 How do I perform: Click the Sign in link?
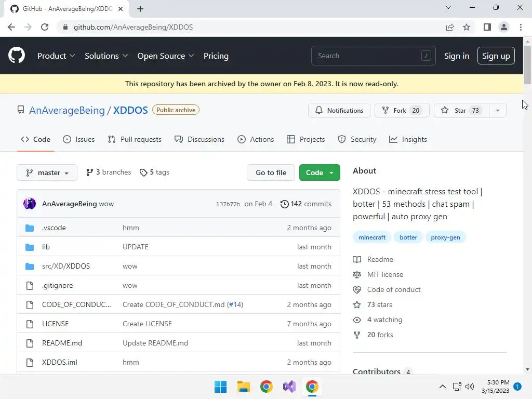click(x=457, y=56)
